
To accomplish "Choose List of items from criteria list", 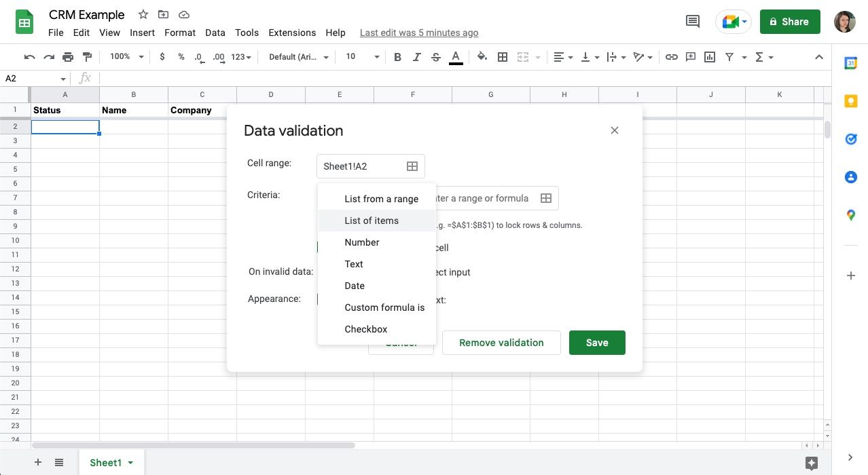I will (x=372, y=221).
